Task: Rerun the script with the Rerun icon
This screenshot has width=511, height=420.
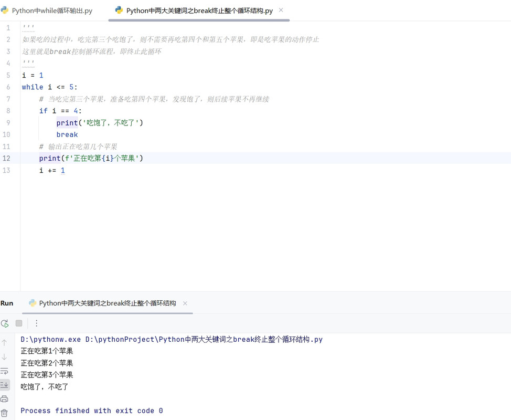Action: click(x=5, y=323)
